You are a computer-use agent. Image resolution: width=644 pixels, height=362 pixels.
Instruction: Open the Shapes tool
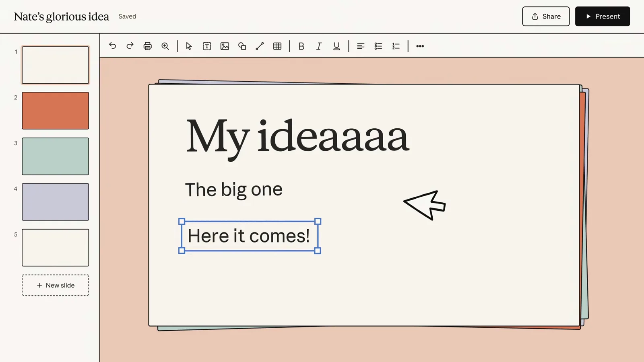(x=242, y=46)
